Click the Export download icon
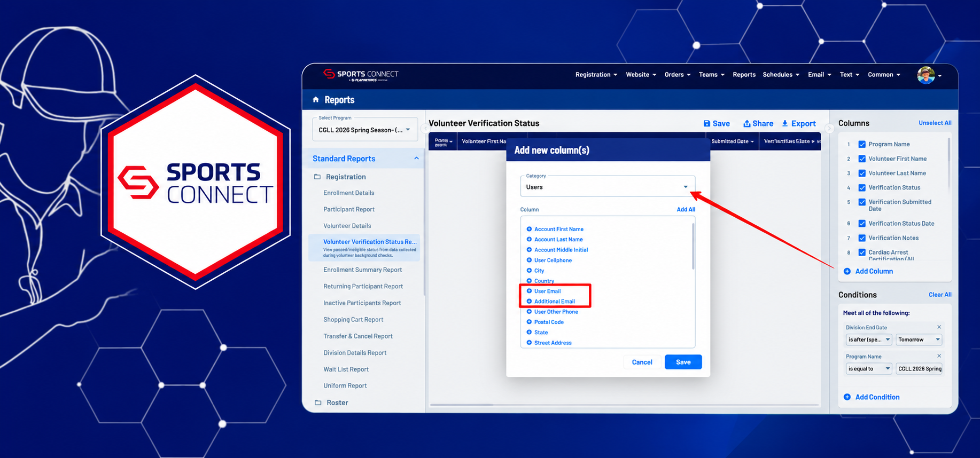Image resolution: width=980 pixels, height=458 pixels. point(785,123)
